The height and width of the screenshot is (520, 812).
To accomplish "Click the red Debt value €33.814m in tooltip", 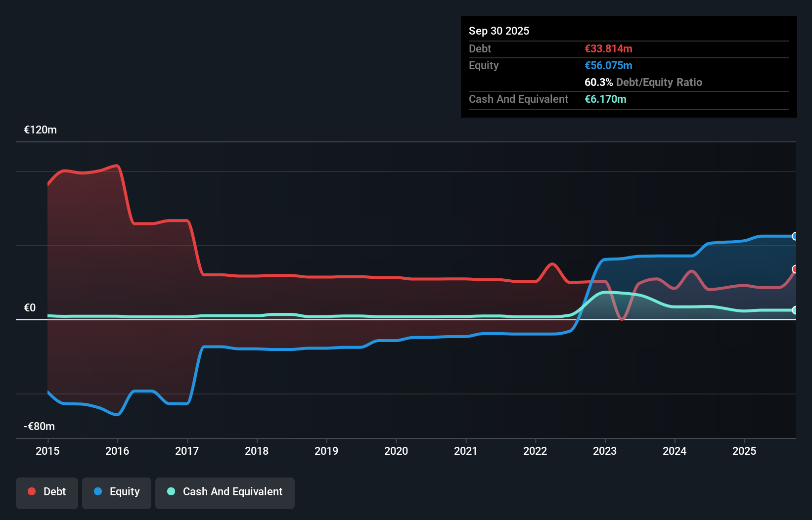I will (608, 48).
